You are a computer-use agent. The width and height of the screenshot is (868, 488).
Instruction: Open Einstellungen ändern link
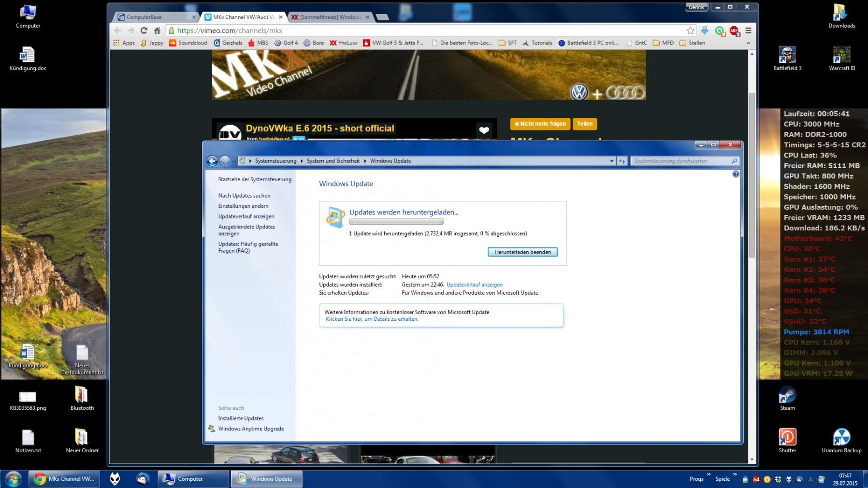(243, 206)
